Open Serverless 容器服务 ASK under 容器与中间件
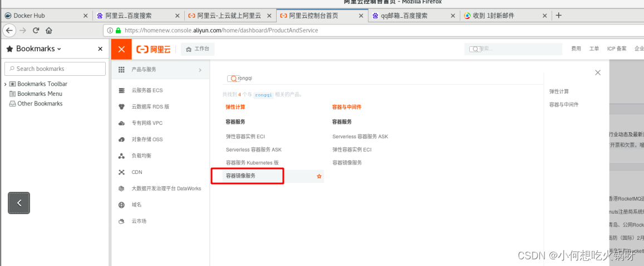Viewport: 644px width, 266px height. click(x=360, y=136)
